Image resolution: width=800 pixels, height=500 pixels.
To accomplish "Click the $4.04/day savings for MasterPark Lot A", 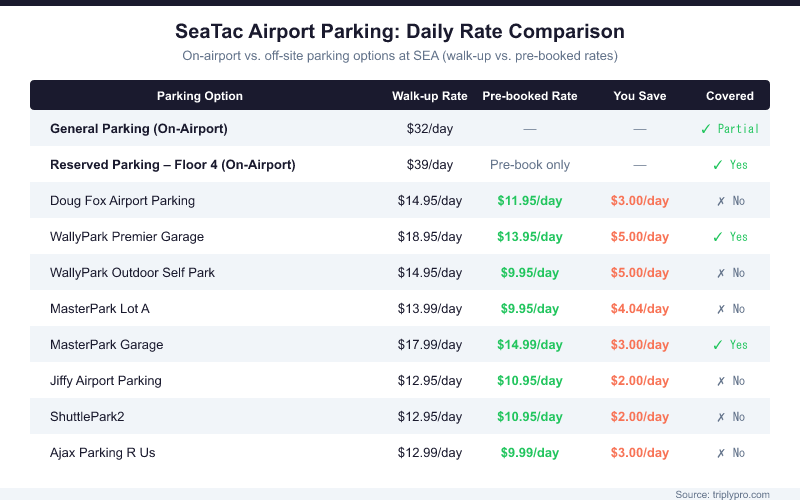I will tap(640, 309).
